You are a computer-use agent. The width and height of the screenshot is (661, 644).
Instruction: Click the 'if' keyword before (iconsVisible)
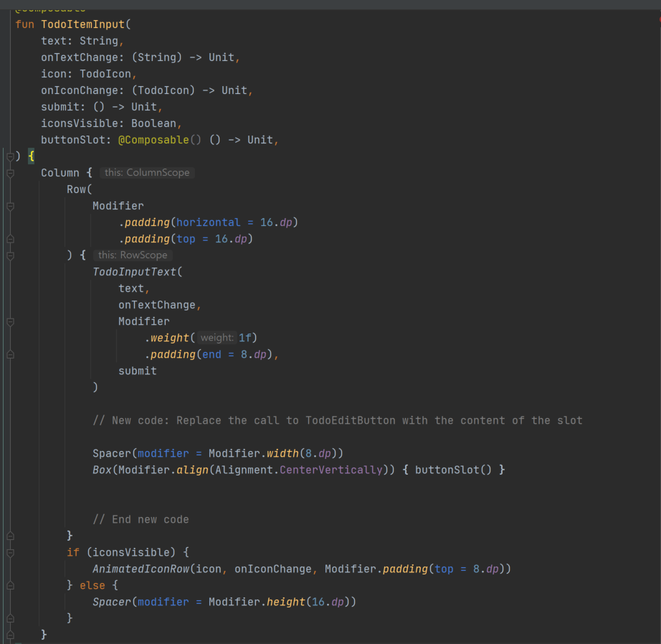pyautogui.click(x=73, y=552)
